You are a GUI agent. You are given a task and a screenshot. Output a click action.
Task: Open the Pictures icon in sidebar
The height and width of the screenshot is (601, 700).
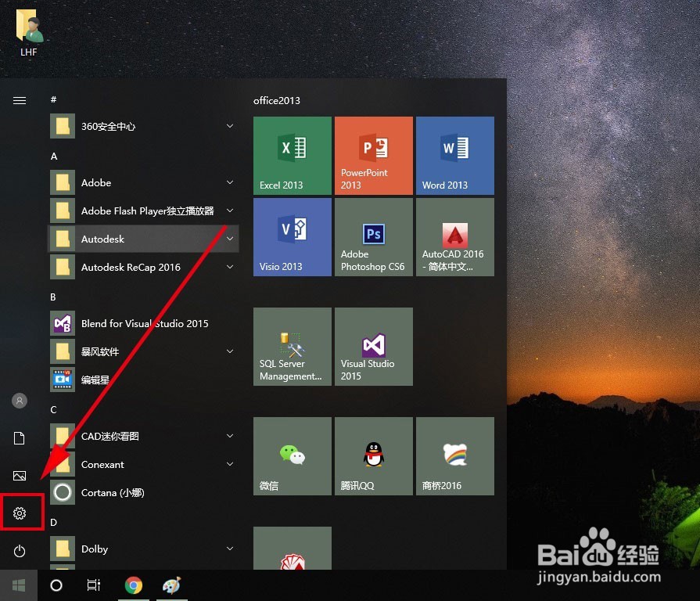[x=20, y=476]
